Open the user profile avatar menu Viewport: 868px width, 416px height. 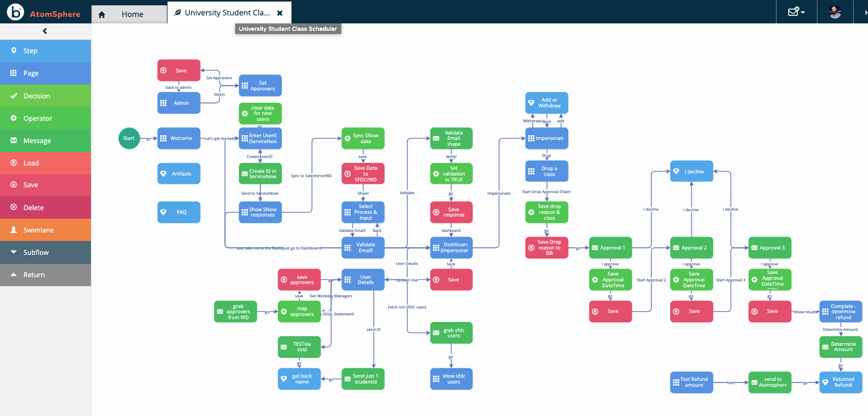834,12
